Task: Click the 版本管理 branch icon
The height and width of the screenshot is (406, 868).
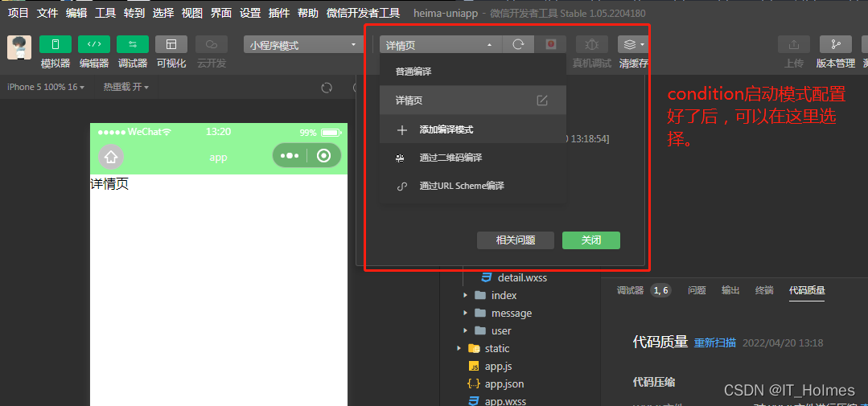Action: [x=835, y=45]
